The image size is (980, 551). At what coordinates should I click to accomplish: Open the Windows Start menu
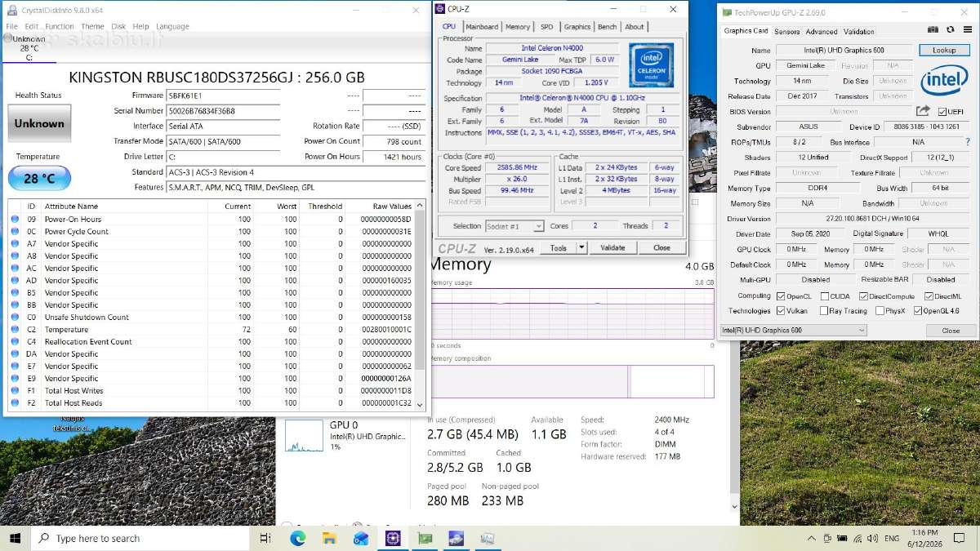tap(16, 538)
